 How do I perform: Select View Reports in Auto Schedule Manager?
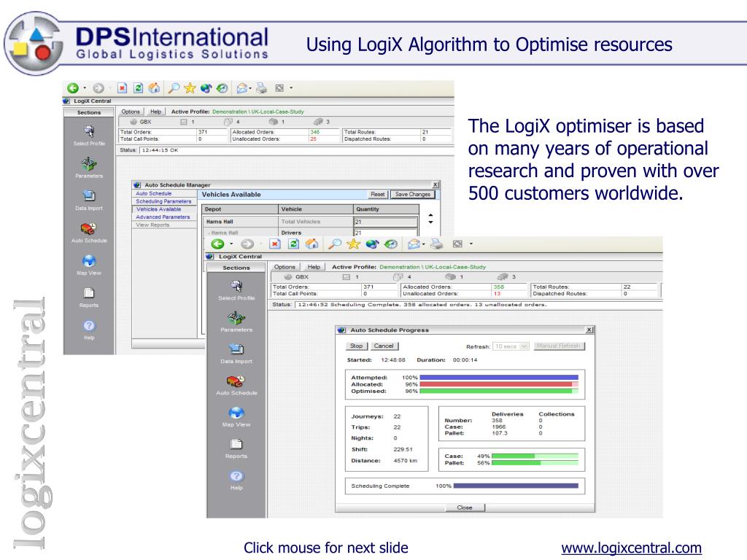[x=152, y=225]
